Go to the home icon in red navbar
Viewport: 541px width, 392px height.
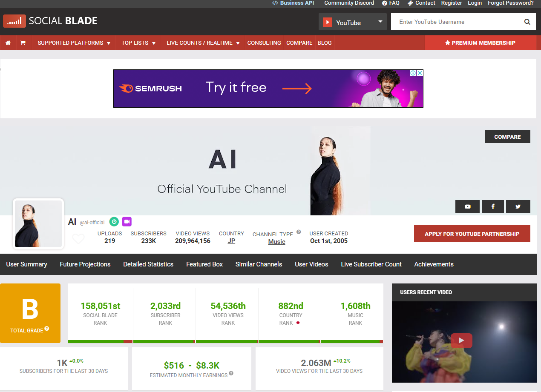tap(8, 43)
